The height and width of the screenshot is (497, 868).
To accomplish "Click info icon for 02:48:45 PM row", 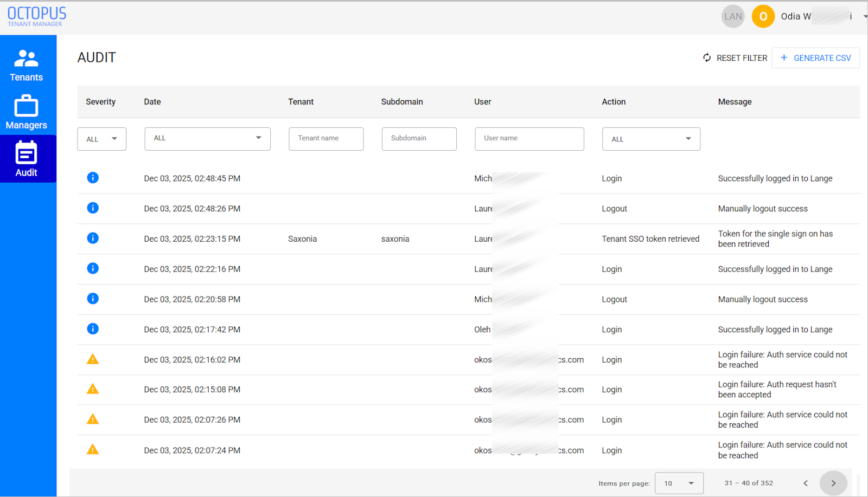I will 93,178.
